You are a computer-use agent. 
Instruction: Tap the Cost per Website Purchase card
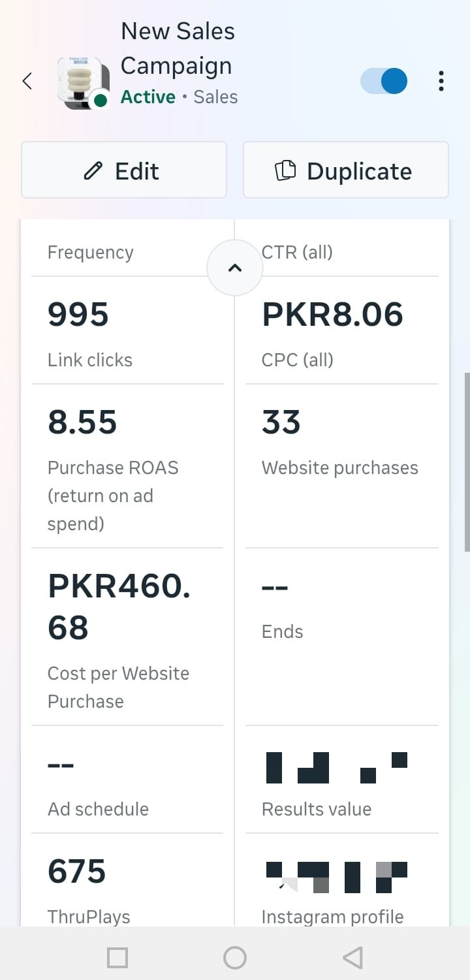point(127,637)
